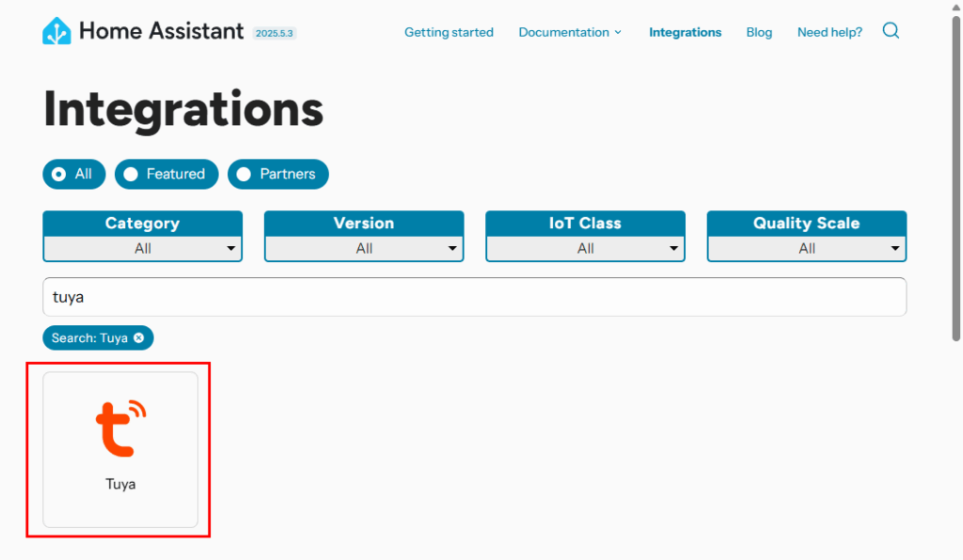Click the Home Assistant logo icon
Screen dimensions: 963x560
[56, 31]
